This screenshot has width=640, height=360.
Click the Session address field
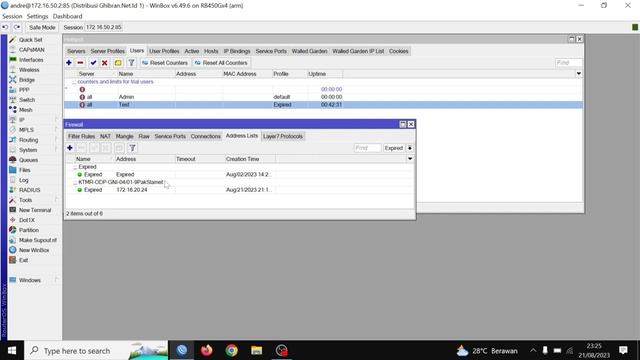[104, 27]
